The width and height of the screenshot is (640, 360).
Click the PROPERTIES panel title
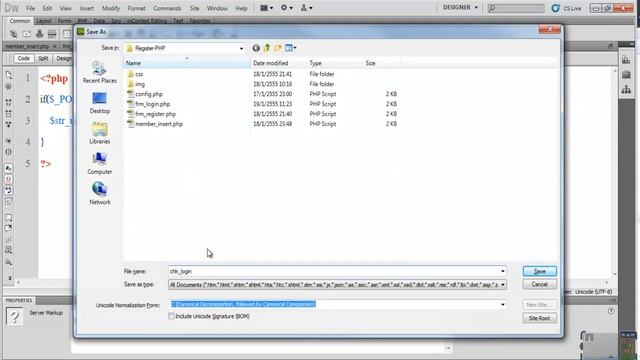(x=19, y=300)
